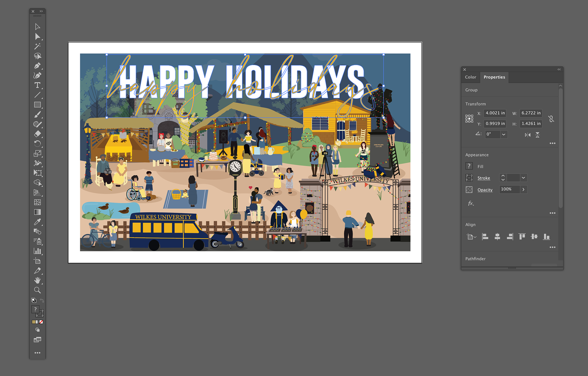Image resolution: width=588 pixels, height=376 pixels.
Task: Set fill to None swatch
Action: (x=41, y=322)
